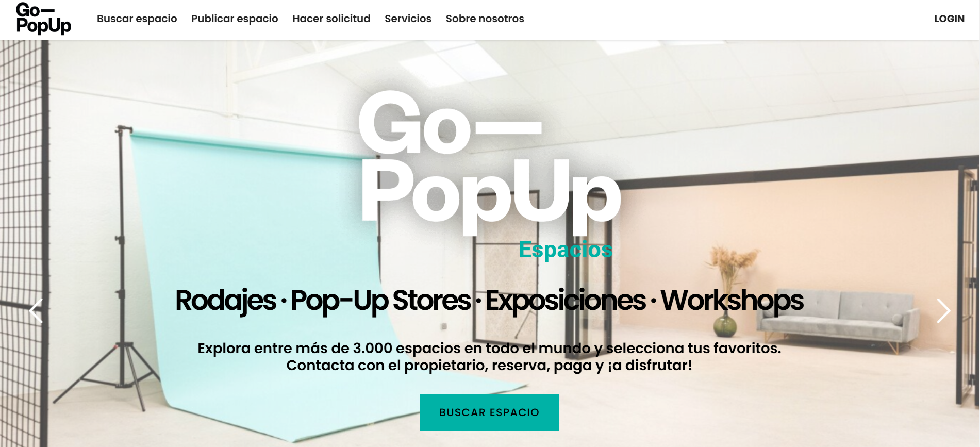Click 'Contacta con el propietario' text line

[x=489, y=366]
